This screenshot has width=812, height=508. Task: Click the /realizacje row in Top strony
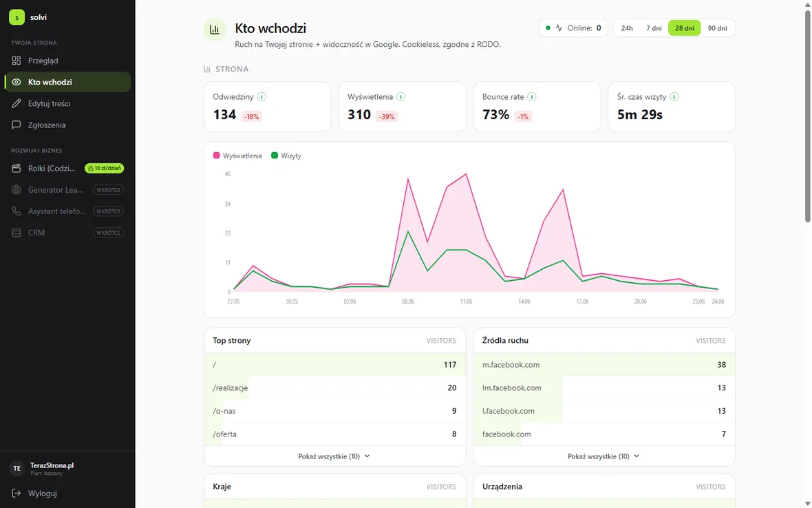[x=334, y=388]
